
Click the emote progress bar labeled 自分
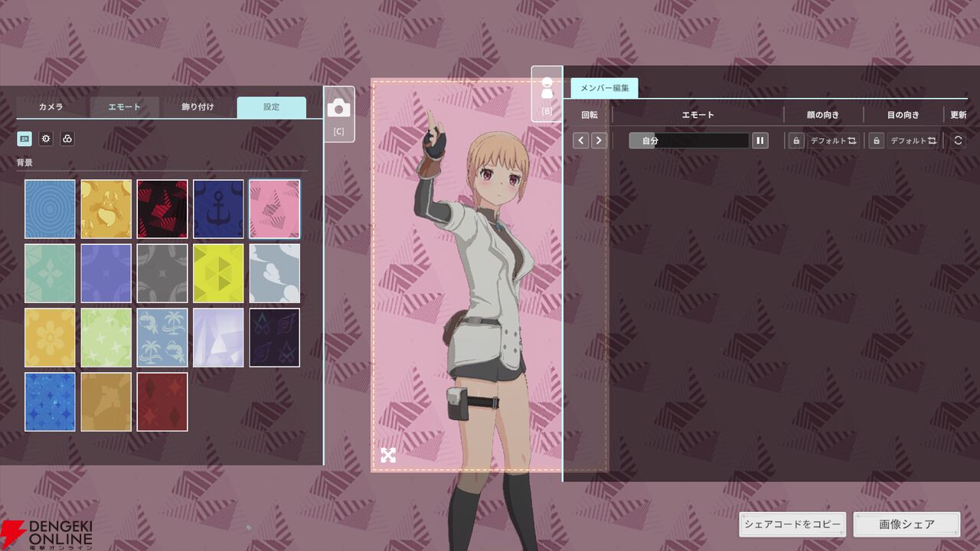point(688,141)
